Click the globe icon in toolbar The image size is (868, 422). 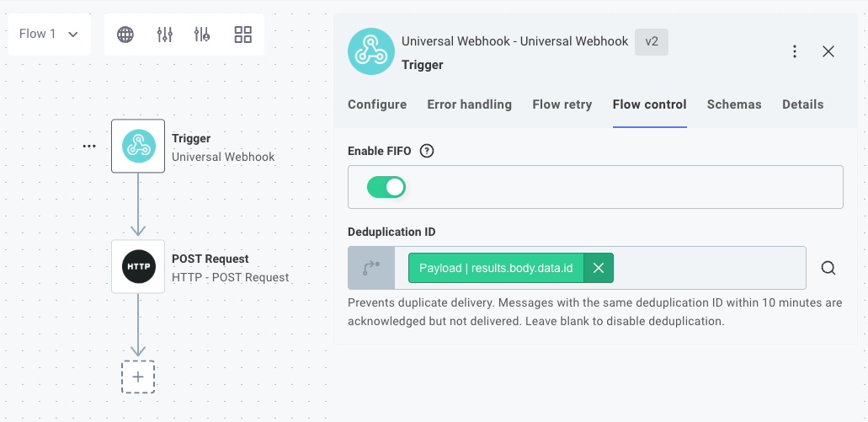(x=125, y=35)
